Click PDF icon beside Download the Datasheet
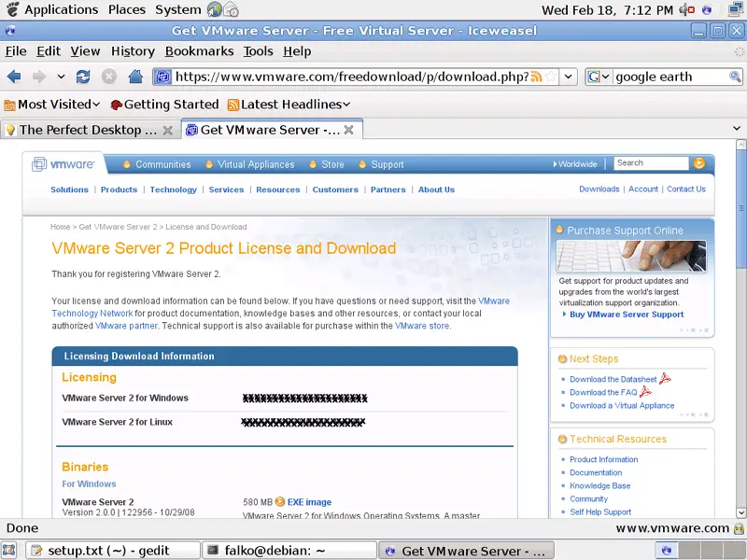The image size is (747, 560). point(665,379)
